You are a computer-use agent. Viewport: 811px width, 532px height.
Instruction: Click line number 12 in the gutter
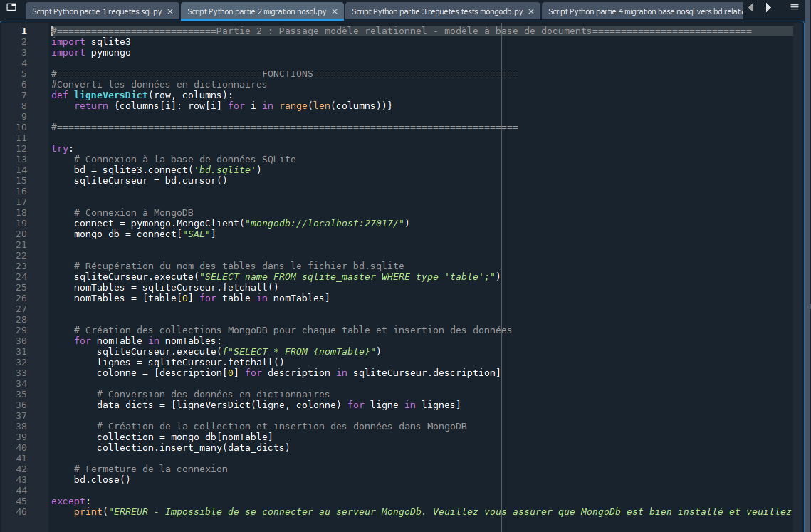pos(23,148)
